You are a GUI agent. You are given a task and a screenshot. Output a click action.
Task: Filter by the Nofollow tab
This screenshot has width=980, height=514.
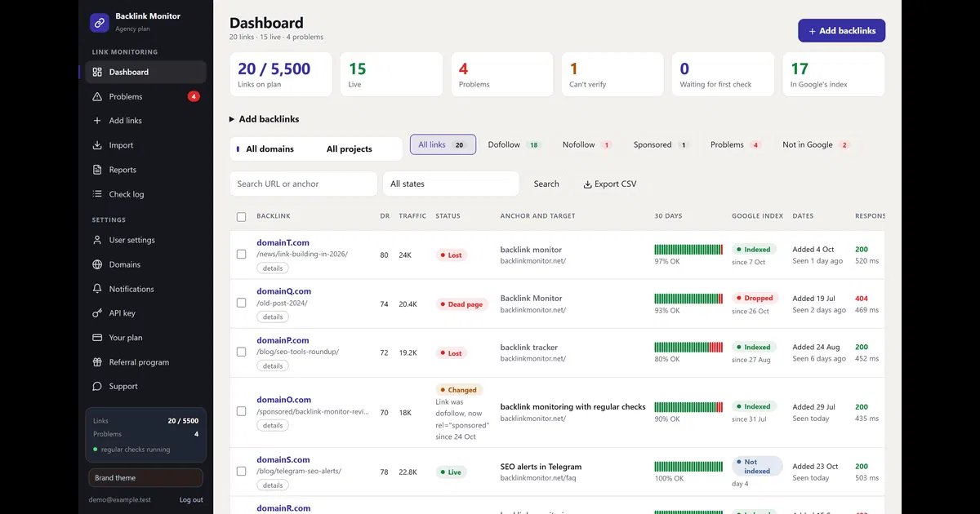pos(586,144)
